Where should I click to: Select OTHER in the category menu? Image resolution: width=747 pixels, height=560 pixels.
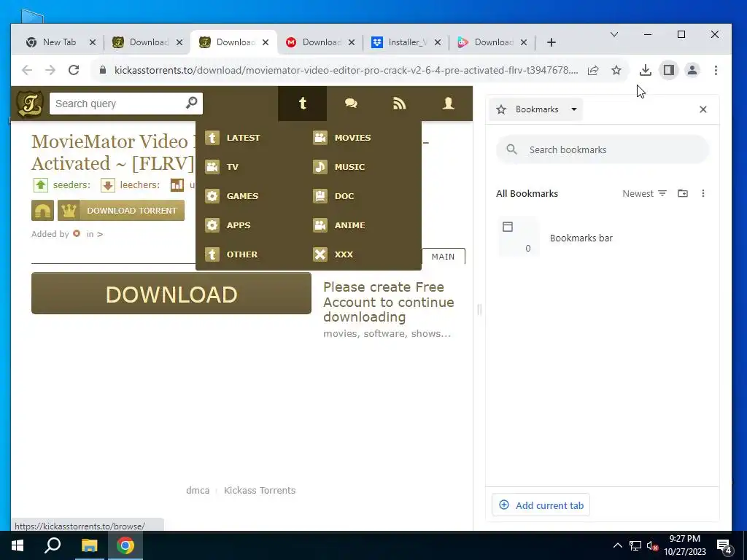tap(231, 254)
